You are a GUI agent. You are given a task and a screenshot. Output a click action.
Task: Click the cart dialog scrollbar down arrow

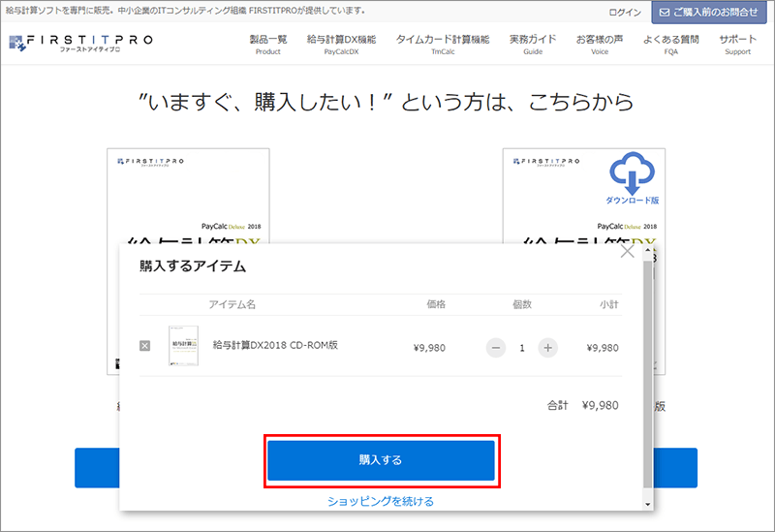click(x=647, y=504)
